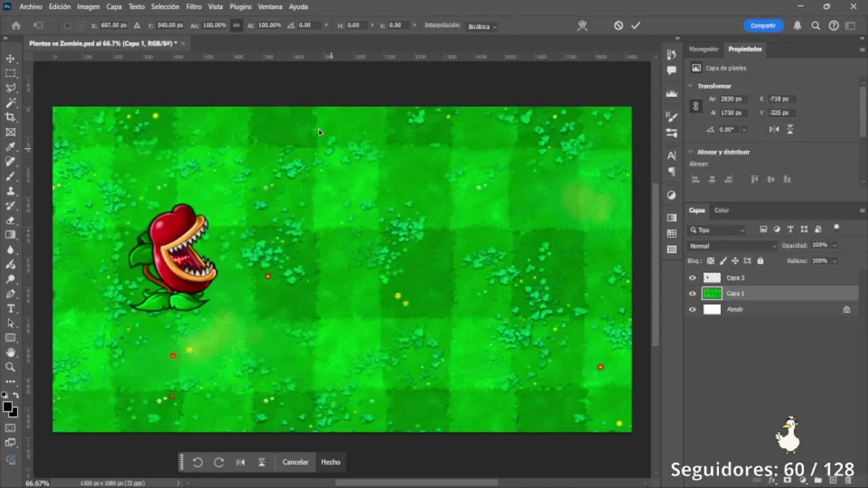This screenshot has width=868, height=488.
Task: Select the Pen tool
Action: [x=10, y=293]
